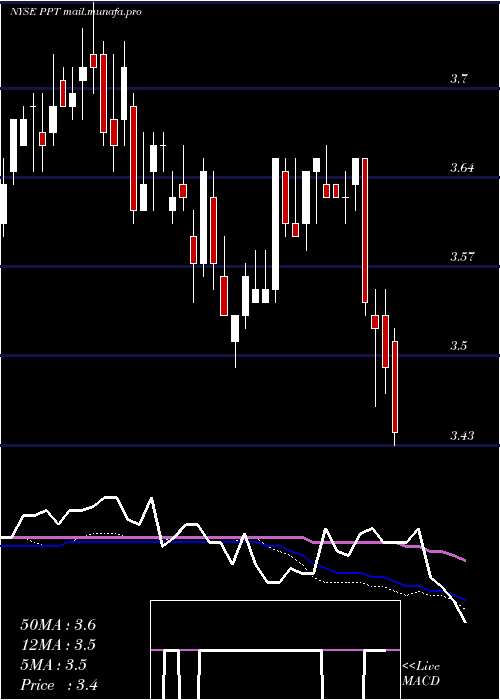Select the 3.43 price axis label

coord(462,435)
